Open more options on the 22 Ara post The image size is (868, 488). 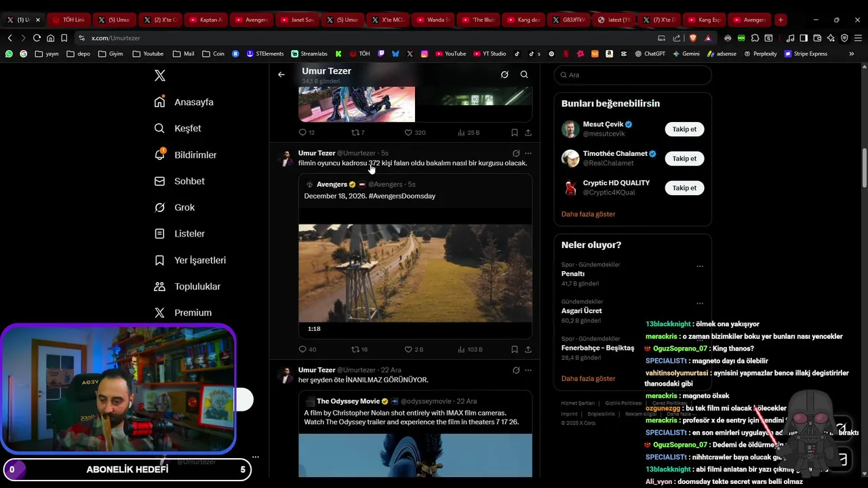pyautogui.click(x=528, y=370)
